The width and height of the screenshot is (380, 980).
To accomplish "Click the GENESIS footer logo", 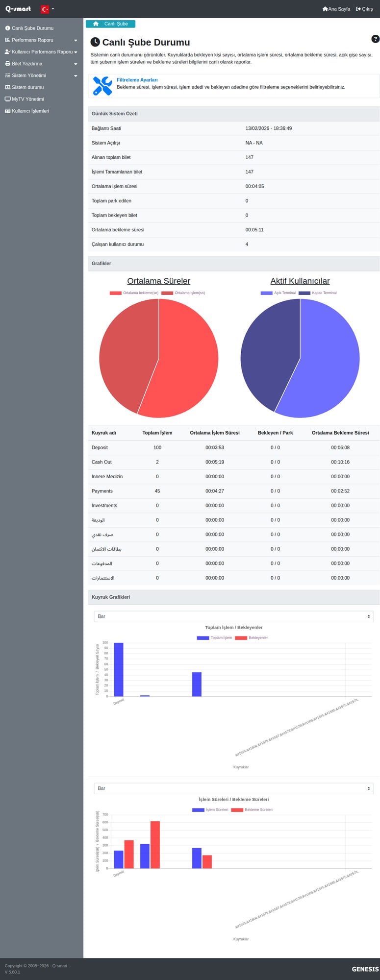I will (365, 969).
